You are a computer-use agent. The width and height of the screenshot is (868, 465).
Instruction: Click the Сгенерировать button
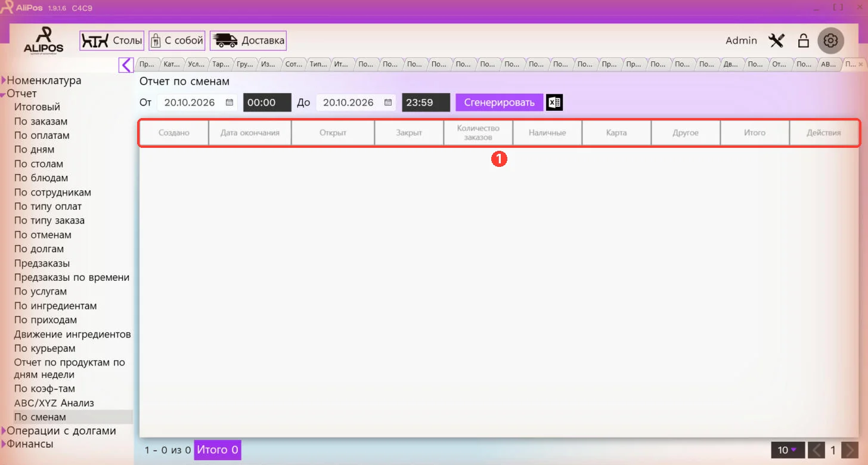click(500, 103)
